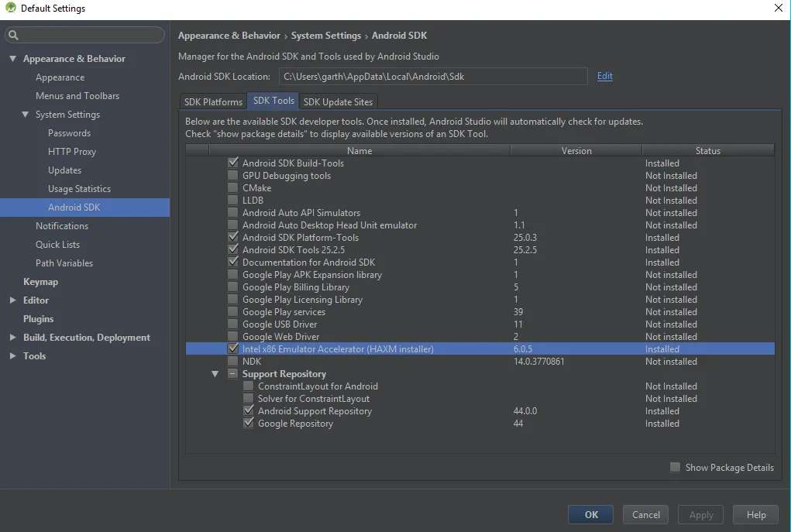
Task: Click version '14.0.3770861' cell
Action: [538, 361]
